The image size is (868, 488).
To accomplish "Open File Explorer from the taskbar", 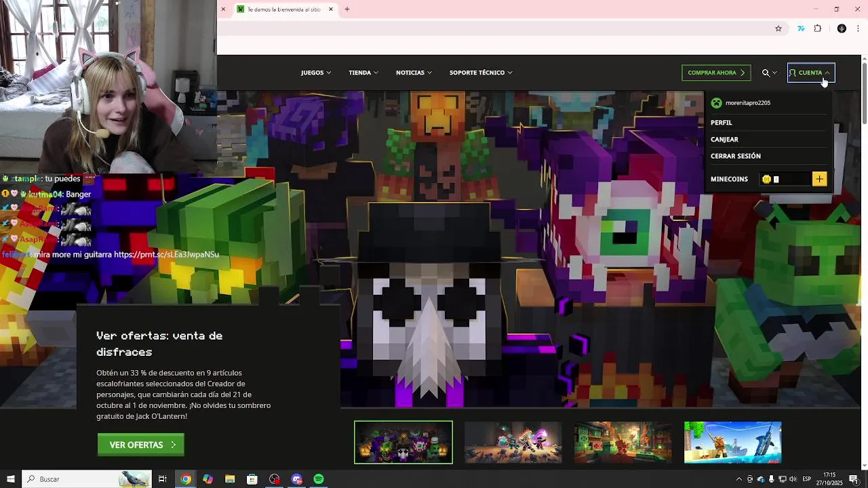I will (x=230, y=479).
